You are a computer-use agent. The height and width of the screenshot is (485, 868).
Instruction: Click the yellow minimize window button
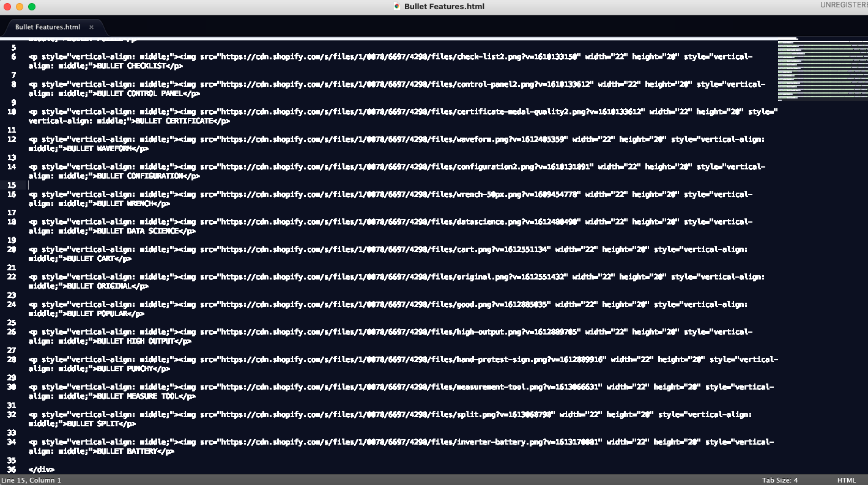(x=20, y=6)
